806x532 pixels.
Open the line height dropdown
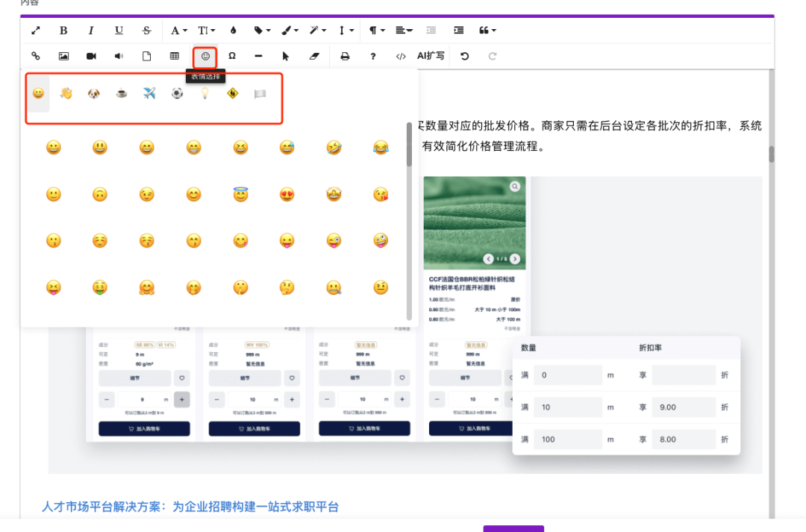click(x=346, y=31)
